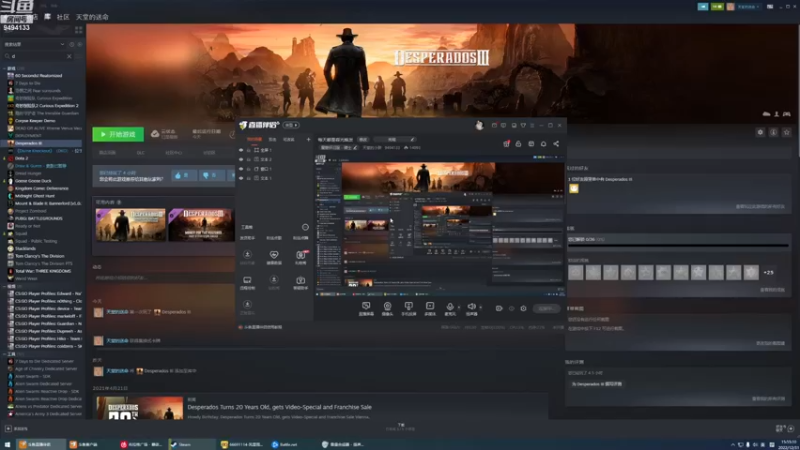Toggle lock on third source layer
Image resolution: width=800 pixels, height=450 pixels.
coord(249,169)
